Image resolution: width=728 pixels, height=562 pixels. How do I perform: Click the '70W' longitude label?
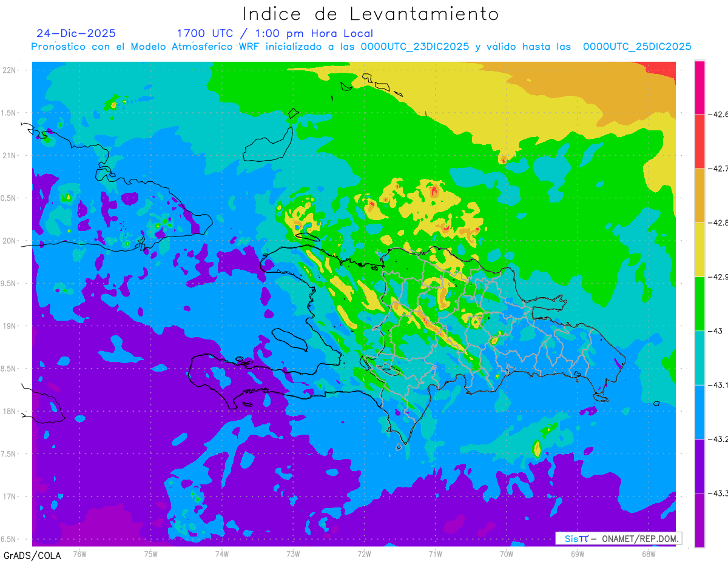pos(506,554)
